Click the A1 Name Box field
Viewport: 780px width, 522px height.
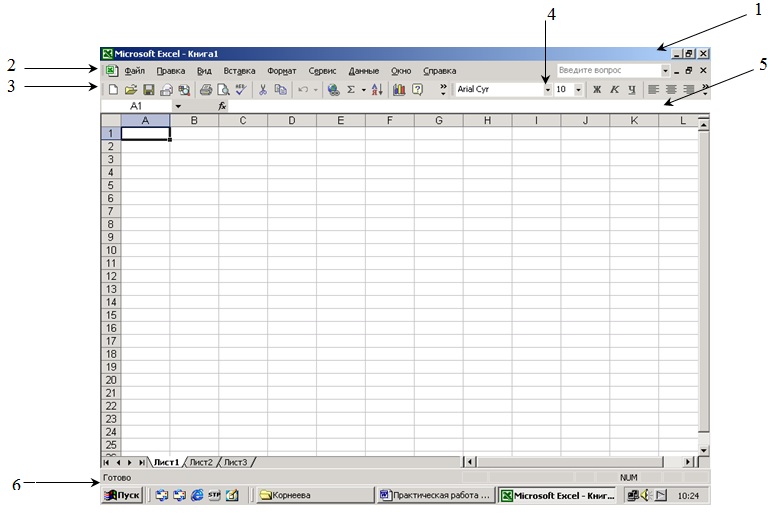point(136,106)
